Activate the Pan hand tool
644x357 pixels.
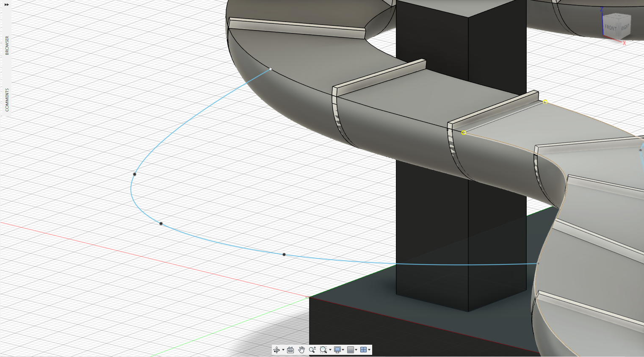pyautogui.click(x=301, y=350)
